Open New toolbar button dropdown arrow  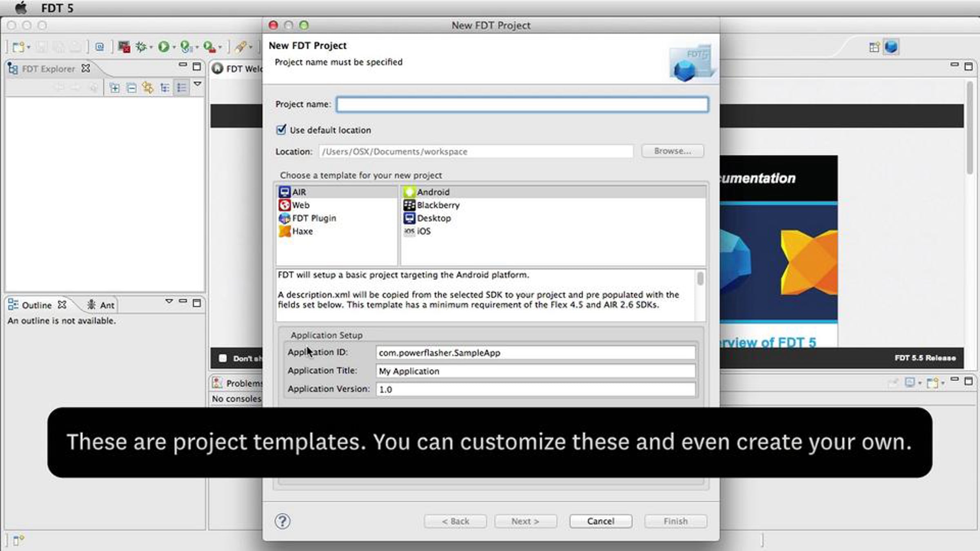point(29,47)
